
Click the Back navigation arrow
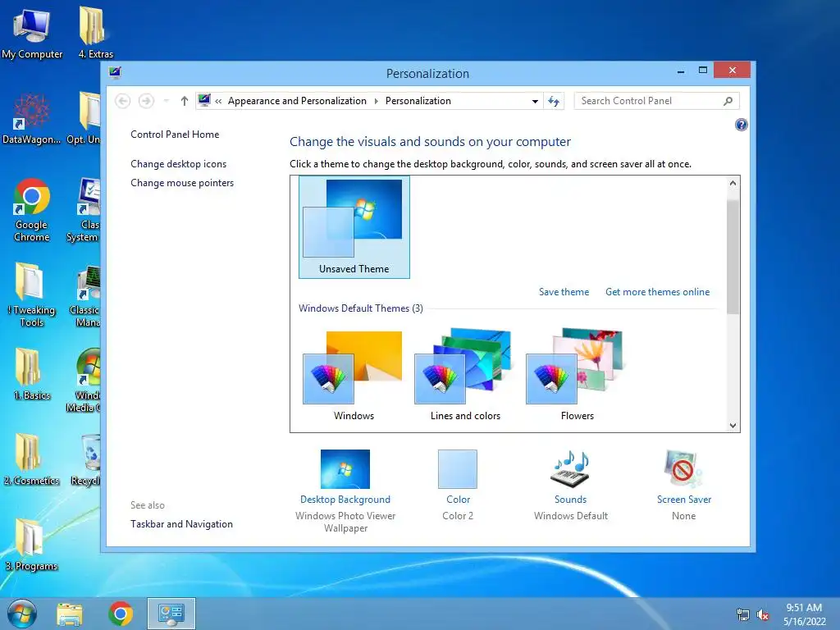point(123,101)
